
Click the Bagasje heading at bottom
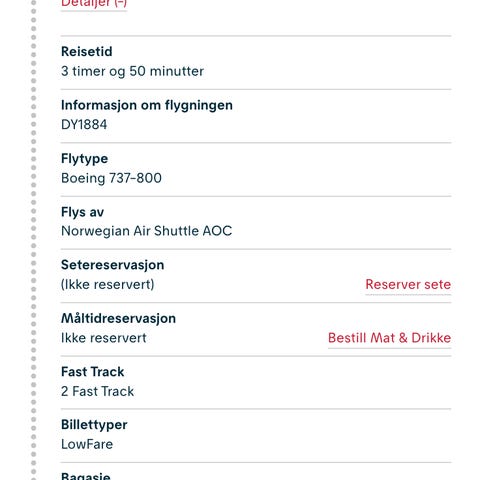point(86,476)
